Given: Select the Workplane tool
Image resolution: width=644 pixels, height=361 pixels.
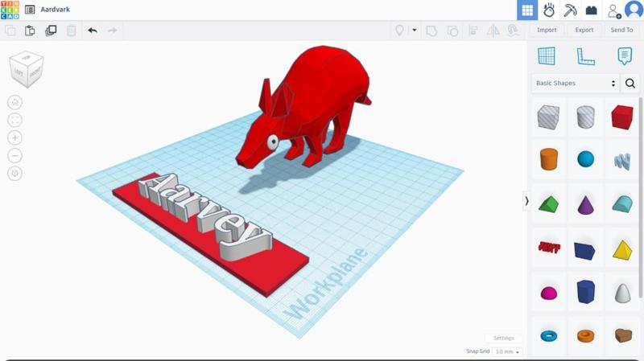Looking at the screenshot, I should [x=547, y=55].
